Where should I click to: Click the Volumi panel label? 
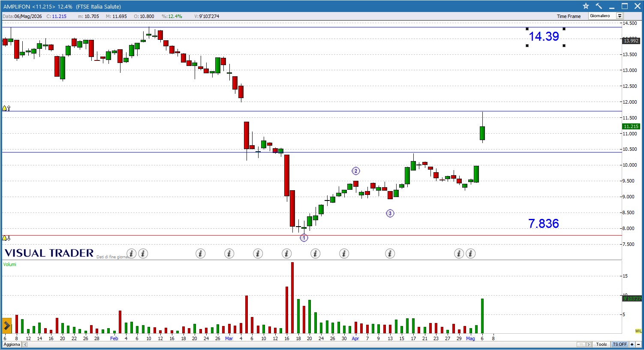point(10,264)
